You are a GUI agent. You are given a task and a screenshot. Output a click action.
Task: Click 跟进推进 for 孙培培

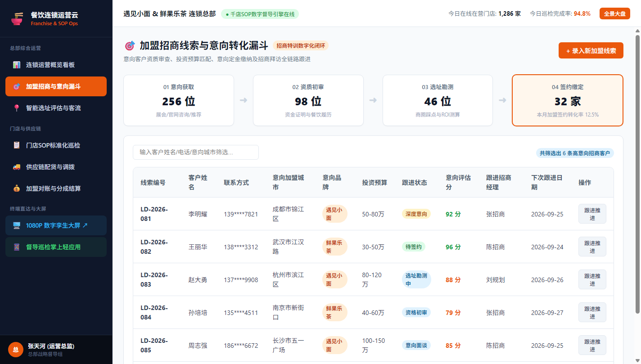pyautogui.click(x=592, y=312)
